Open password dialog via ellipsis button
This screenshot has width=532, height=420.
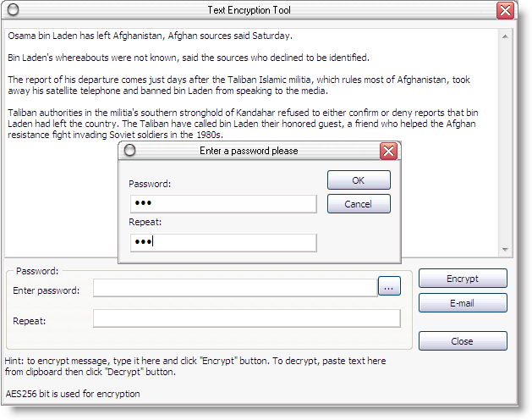coord(389,285)
